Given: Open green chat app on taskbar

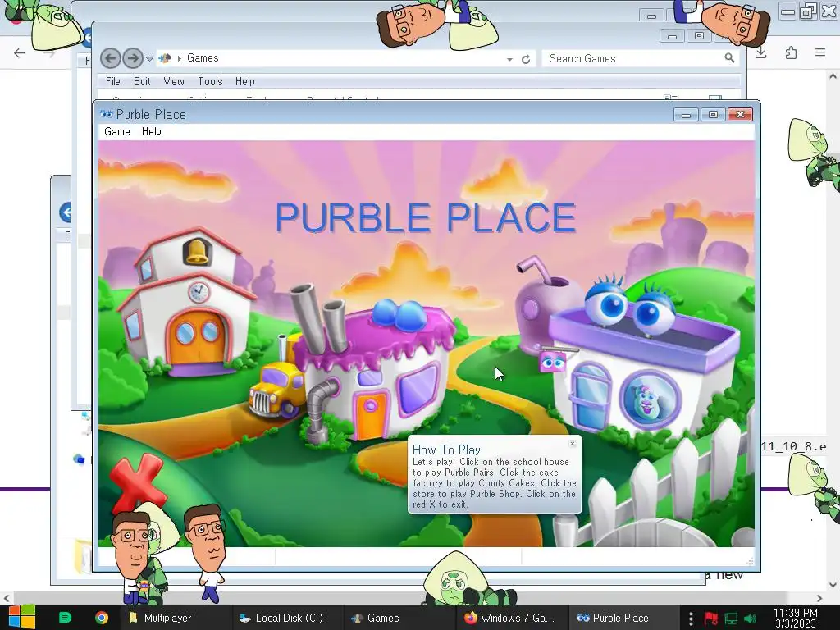Looking at the screenshot, I should [65, 618].
